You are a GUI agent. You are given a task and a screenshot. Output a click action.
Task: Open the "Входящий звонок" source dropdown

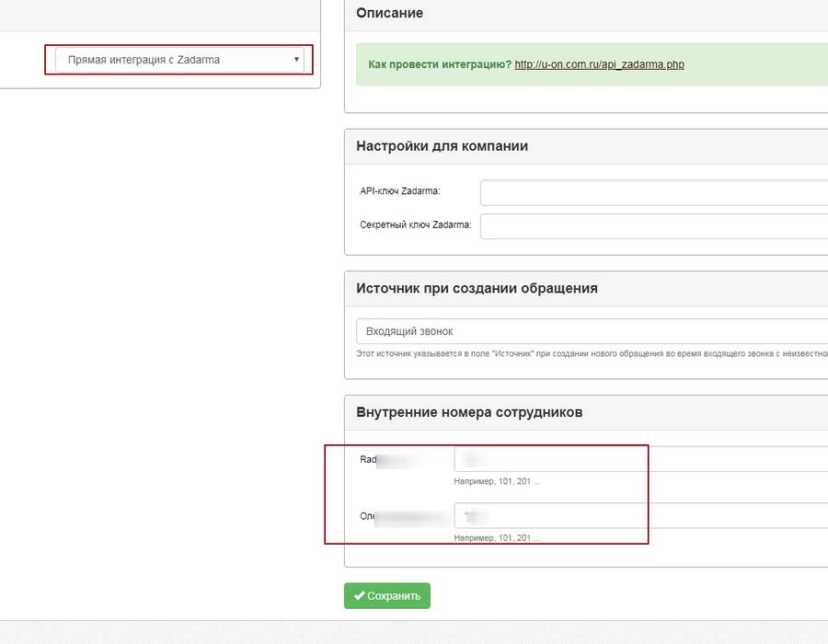(592, 331)
